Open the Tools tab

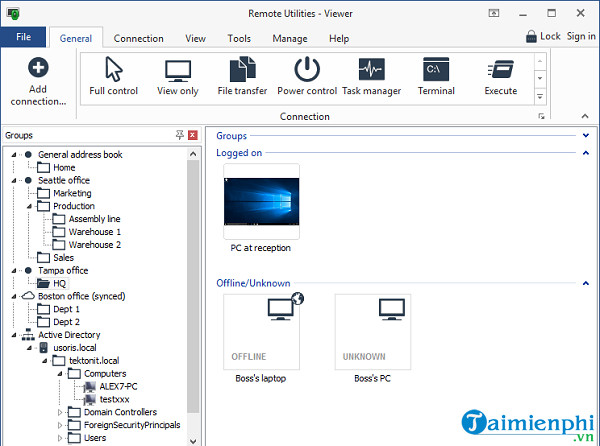point(239,39)
